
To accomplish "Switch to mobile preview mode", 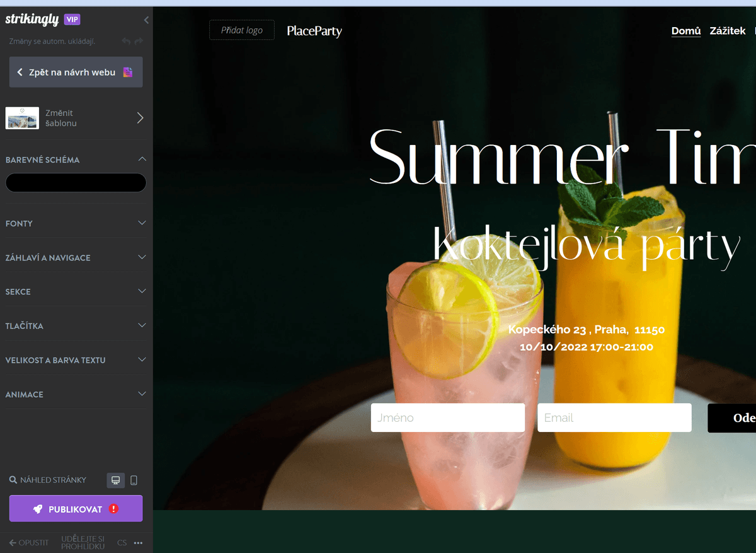I will click(134, 480).
